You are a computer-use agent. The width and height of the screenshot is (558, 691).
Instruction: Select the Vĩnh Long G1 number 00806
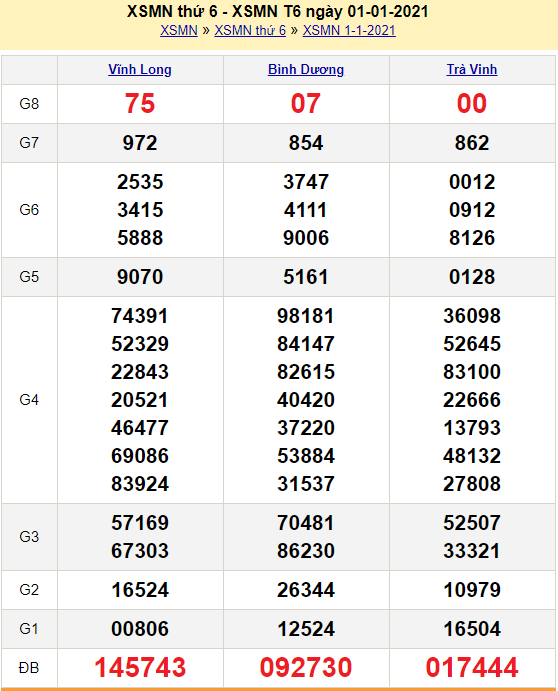tap(140, 629)
